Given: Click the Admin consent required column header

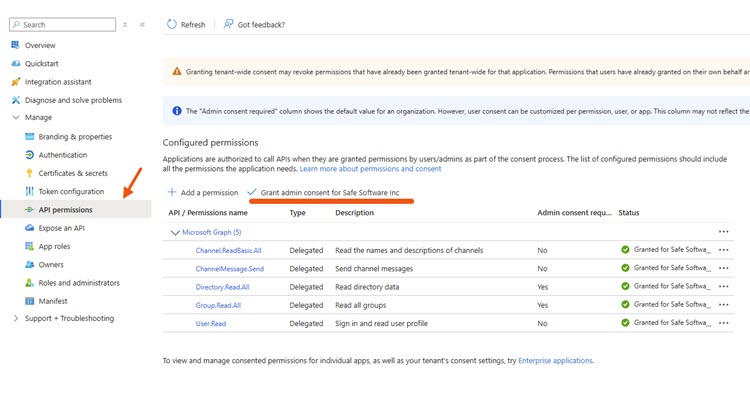Looking at the screenshot, I should [x=574, y=212].
